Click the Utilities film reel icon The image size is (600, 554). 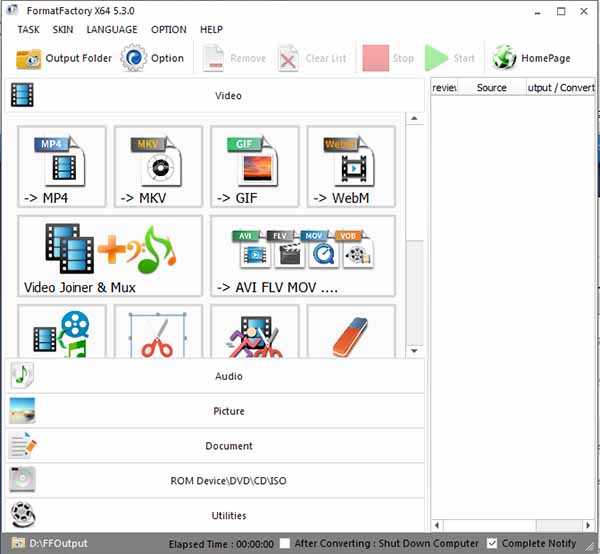pyautogui.click(x=23, y=515)
